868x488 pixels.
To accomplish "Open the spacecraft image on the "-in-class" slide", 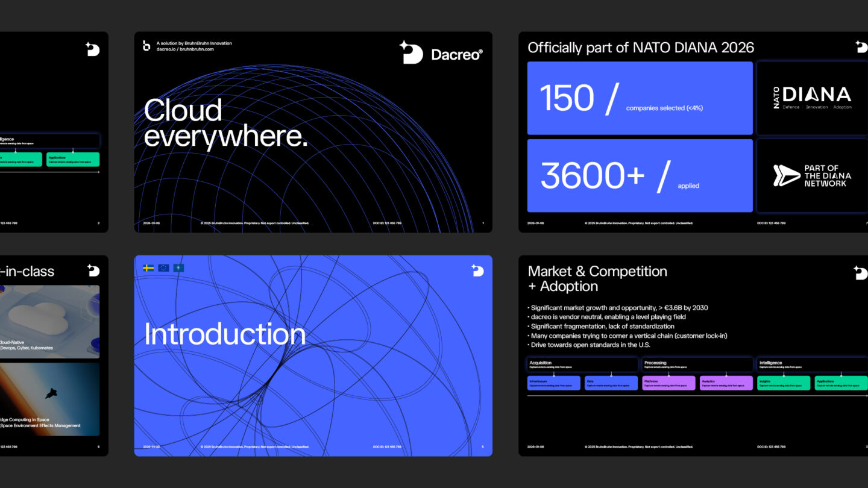I will click(x=49, y=399).
